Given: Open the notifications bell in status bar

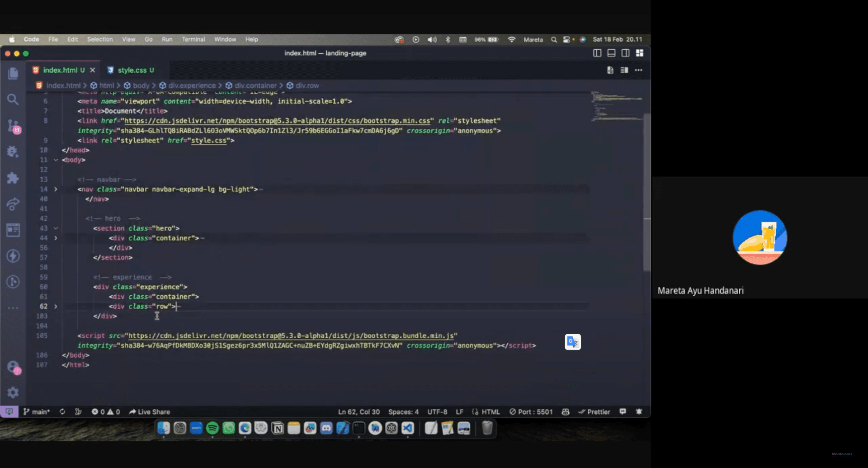Looking at the screenshot, I should pos(639,412).
